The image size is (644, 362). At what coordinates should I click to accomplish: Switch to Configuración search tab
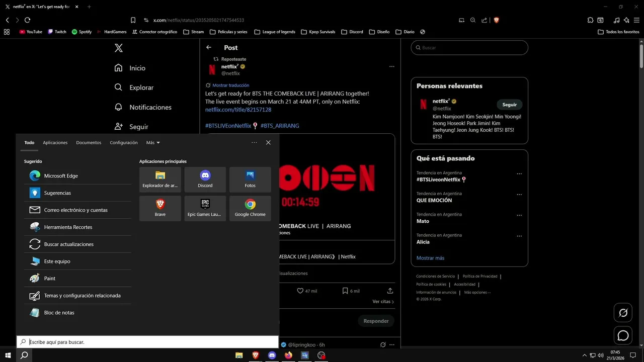124,143
